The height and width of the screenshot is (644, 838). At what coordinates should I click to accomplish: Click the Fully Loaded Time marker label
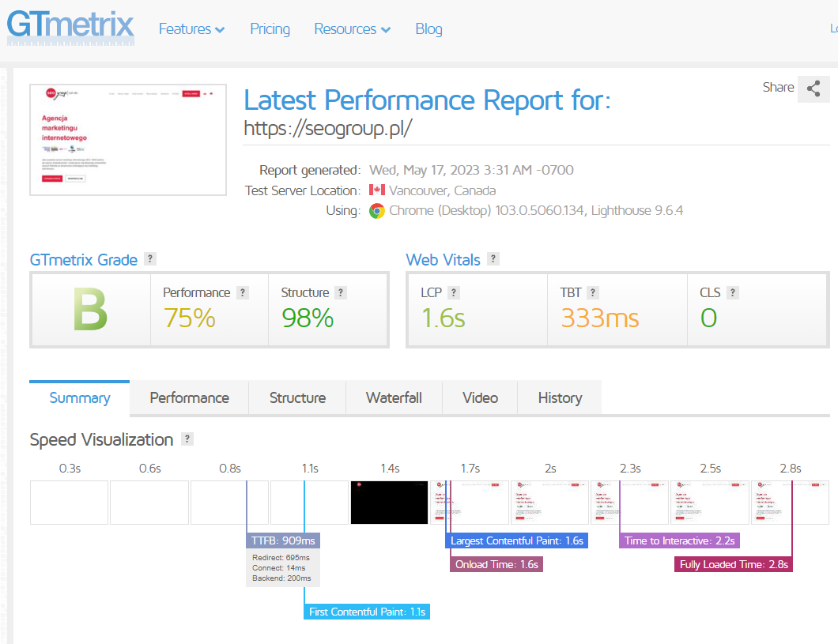(x=734, y=564)
